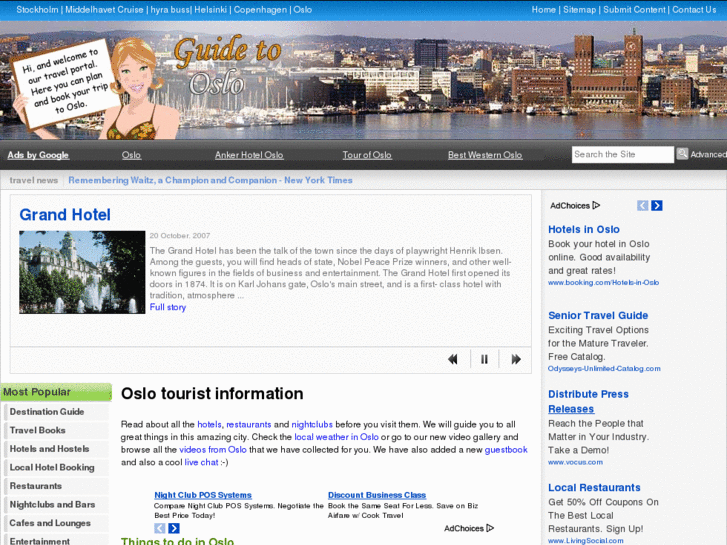Open the guestbook link

click(x=506, y=449)
